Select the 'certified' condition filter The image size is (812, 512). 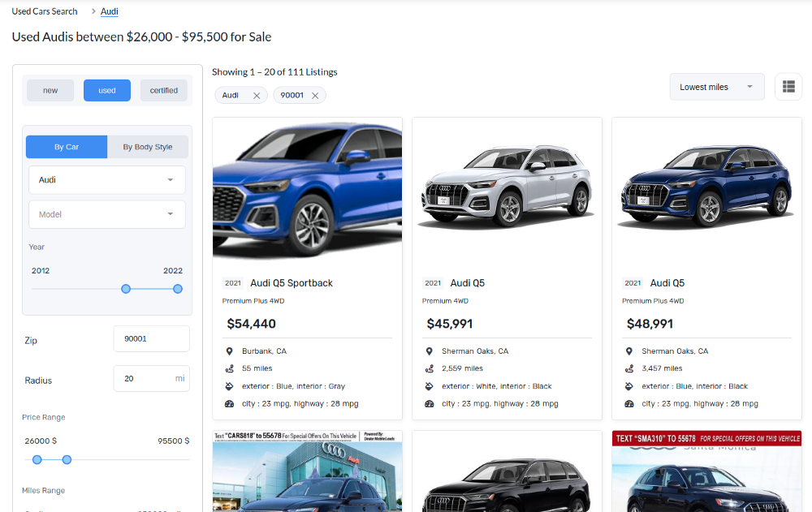click(163, 90)
